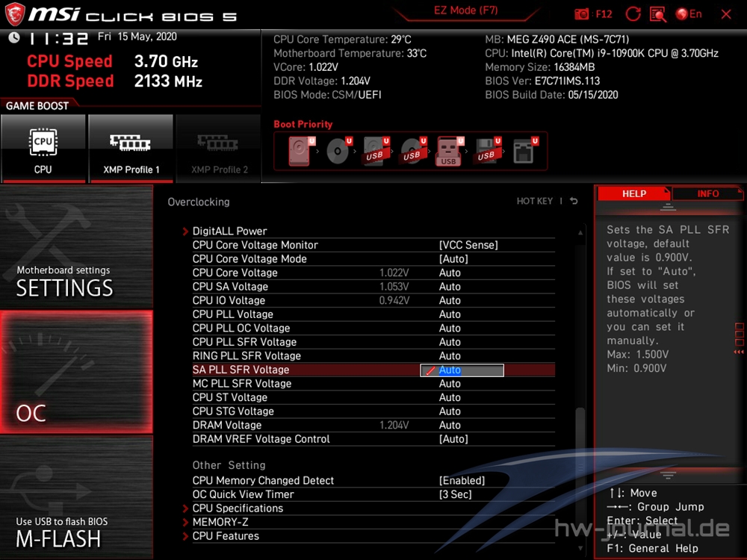Open CPU Core Voltage Mode [Auto] options
The image size is (747, 560).
point(453,258)
